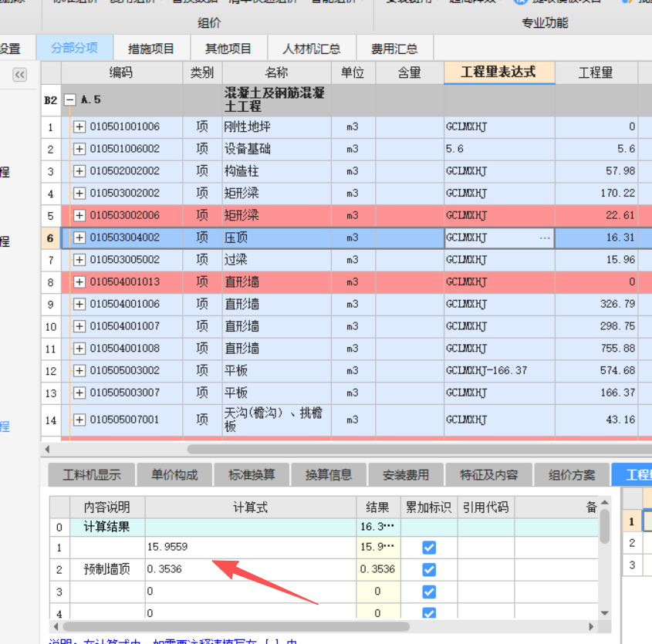Show the 特征及内容 panel tab
652x644 pixels.
(489, 475)
